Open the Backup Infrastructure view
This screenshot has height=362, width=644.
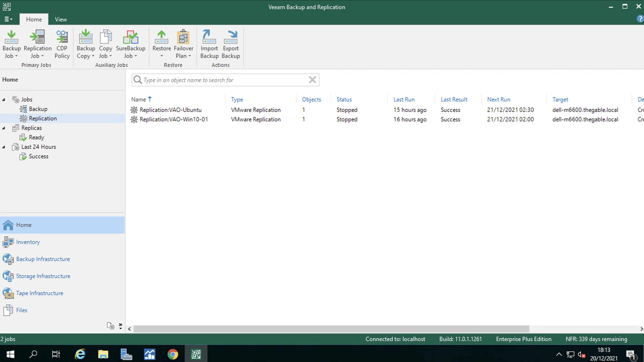tap(62, 259)
